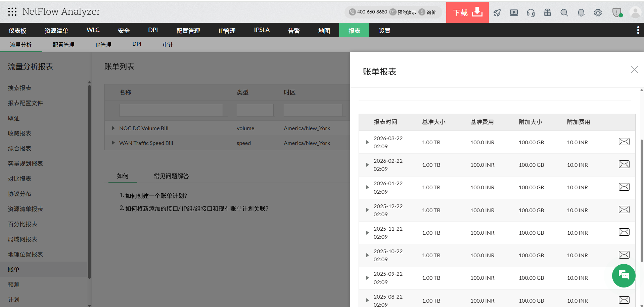Viewport: 644px width, 307px height.
Task: Expand the 2026-01-22 report entry
Action: [x=367, y=187]
